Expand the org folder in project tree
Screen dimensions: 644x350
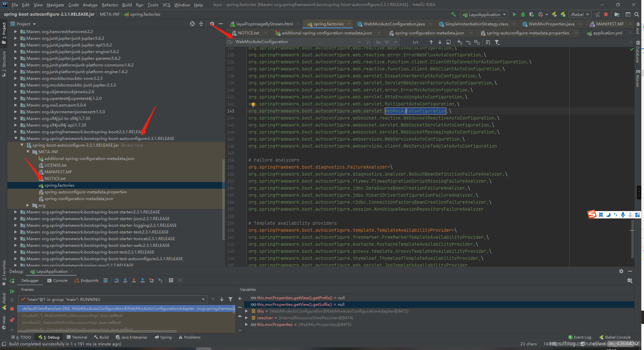click(28, 205)
